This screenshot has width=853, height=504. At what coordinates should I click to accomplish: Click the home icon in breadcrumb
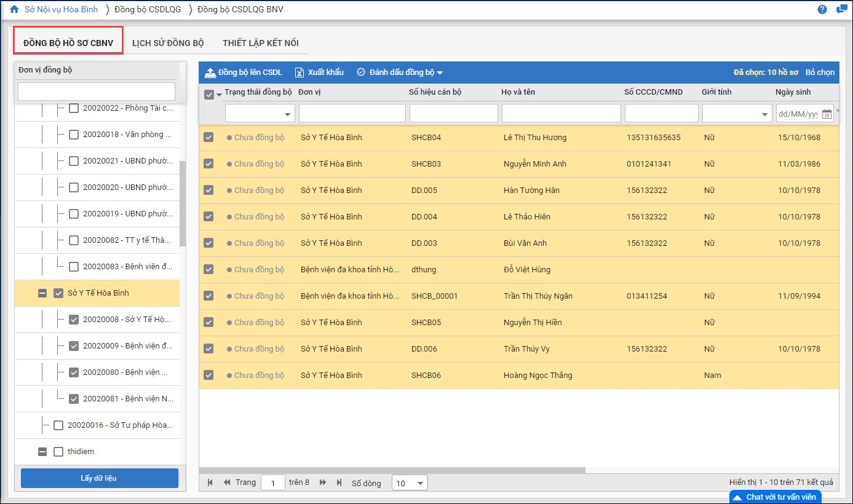14,10
